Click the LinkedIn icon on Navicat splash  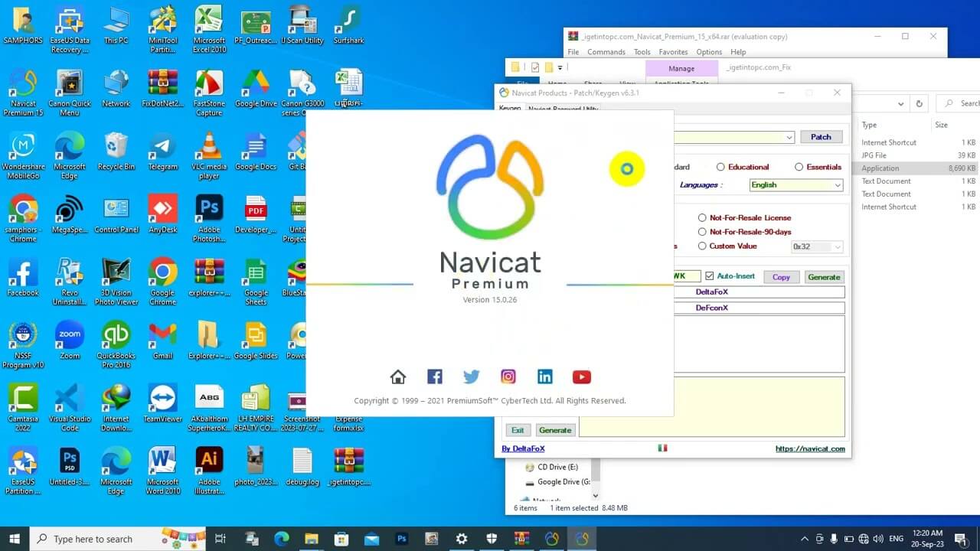click(545, 377)
